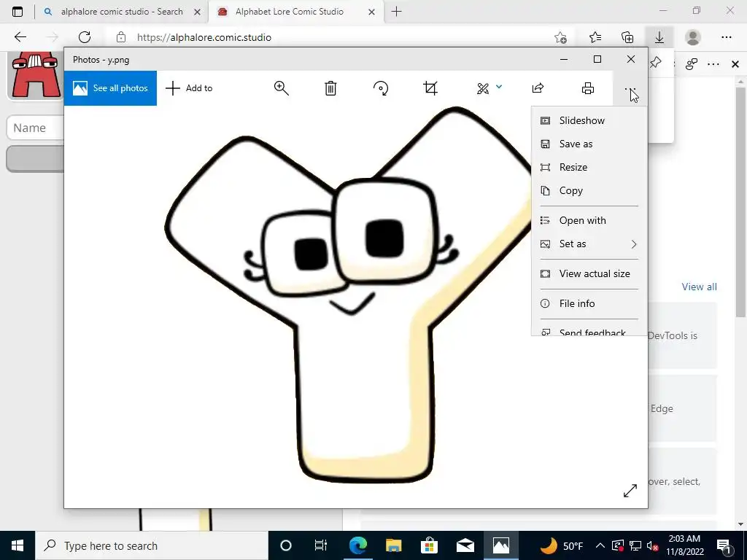The width and height of the screenshot is (747, 560).
Task: Open File Explorer from the taskbar
Action: pyautogui.click(x=393, y=545)
